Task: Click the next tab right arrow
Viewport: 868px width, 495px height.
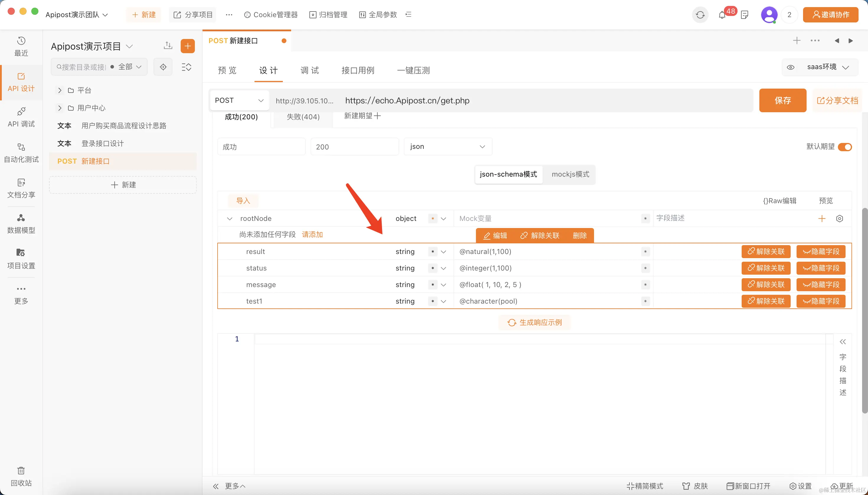Action: [x=851, y=41]
